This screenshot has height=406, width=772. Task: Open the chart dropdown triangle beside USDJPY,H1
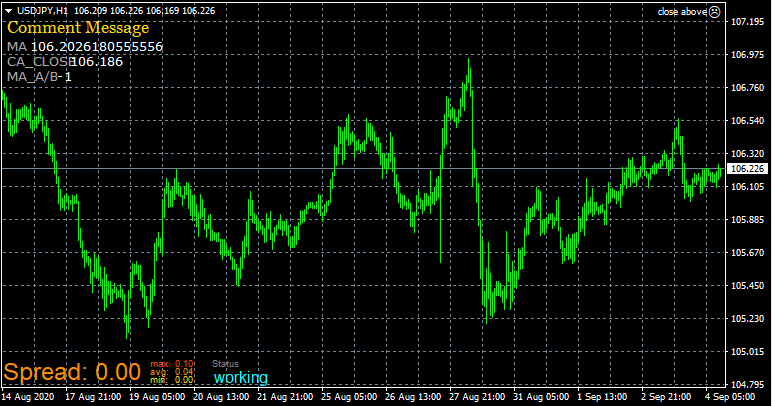8,11
